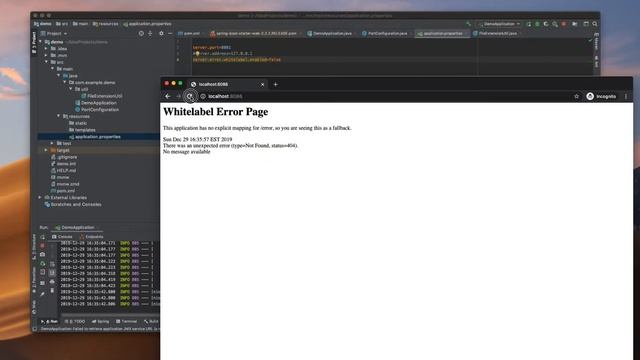Go back in the browser window
640x360 pixels.
coord(168,96)
